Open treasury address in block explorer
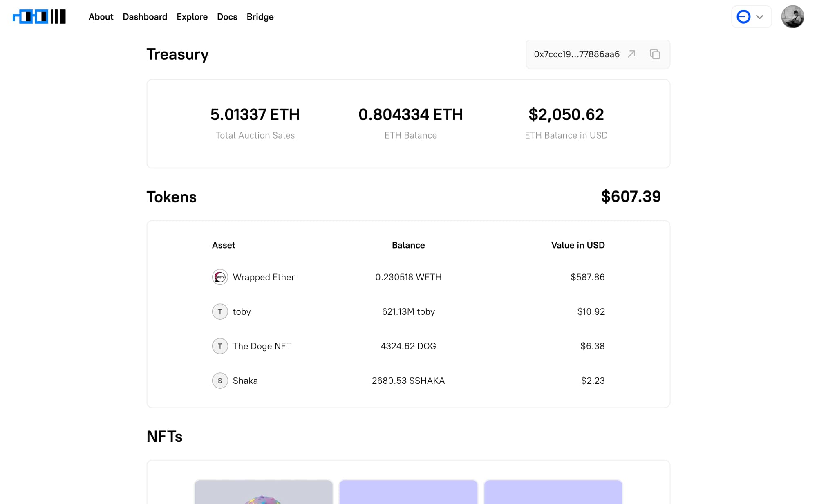Image resolution: width=817 pixels, height=504 pixels. [x=631, y=54]
